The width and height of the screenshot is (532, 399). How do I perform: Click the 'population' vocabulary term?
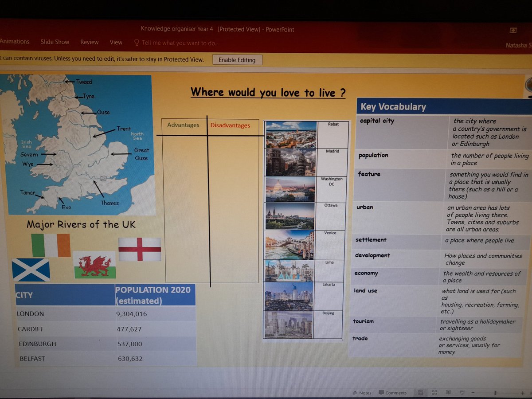(373, 155)
